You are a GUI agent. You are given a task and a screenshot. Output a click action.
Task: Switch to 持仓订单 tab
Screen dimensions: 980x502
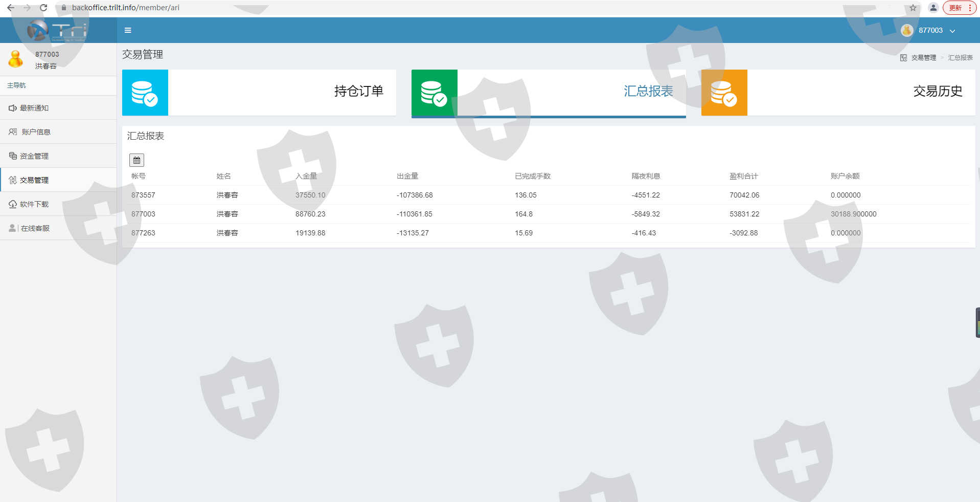(358, 91)
